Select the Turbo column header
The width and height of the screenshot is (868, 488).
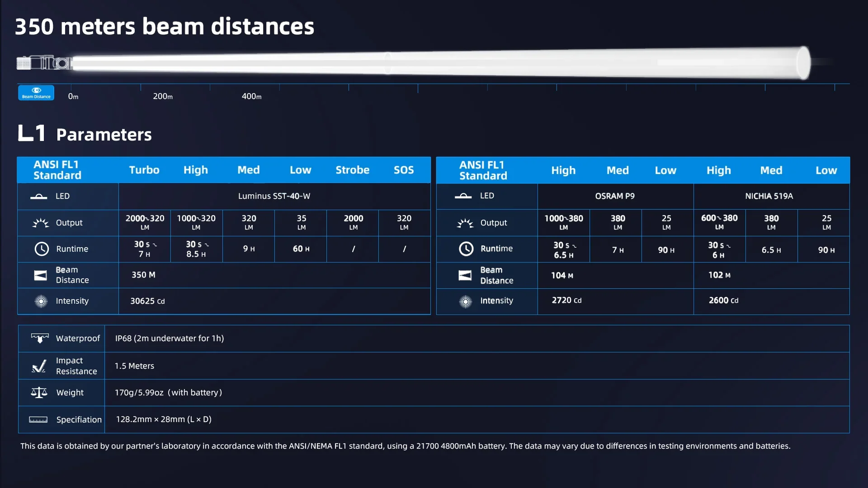pyautogui.click(x=144, y=170)
